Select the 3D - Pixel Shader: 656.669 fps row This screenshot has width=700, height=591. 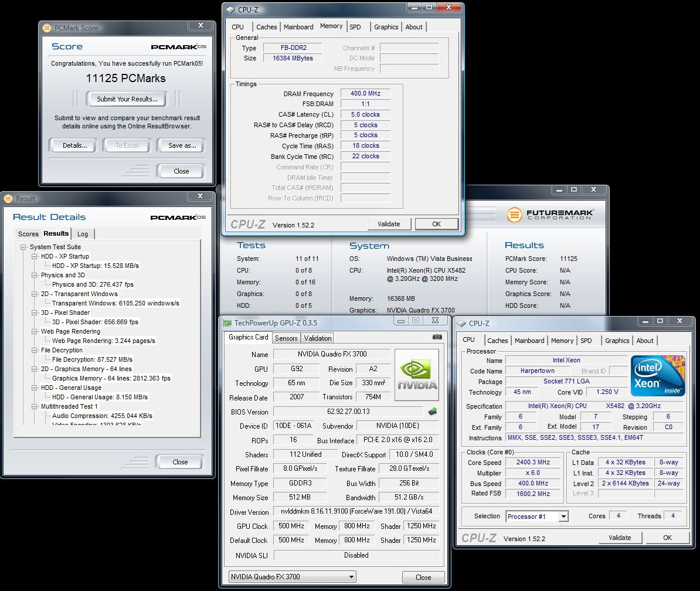[x=95, y=322]
